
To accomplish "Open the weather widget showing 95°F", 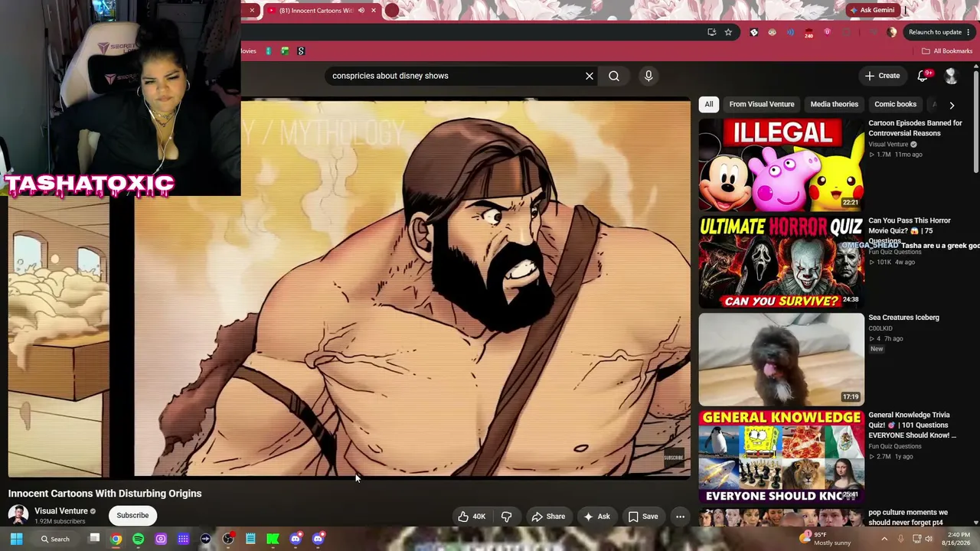I will click(x=825, y=539).
